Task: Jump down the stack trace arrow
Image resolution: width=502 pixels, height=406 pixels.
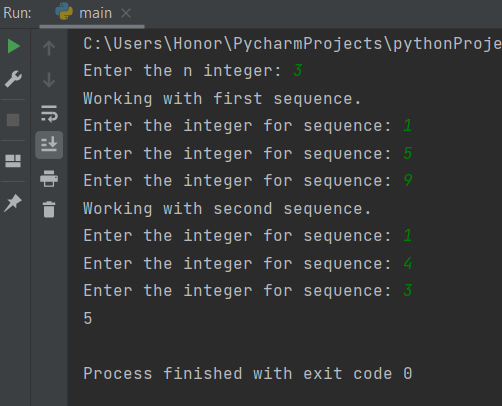Action: [x=49, y=80]
